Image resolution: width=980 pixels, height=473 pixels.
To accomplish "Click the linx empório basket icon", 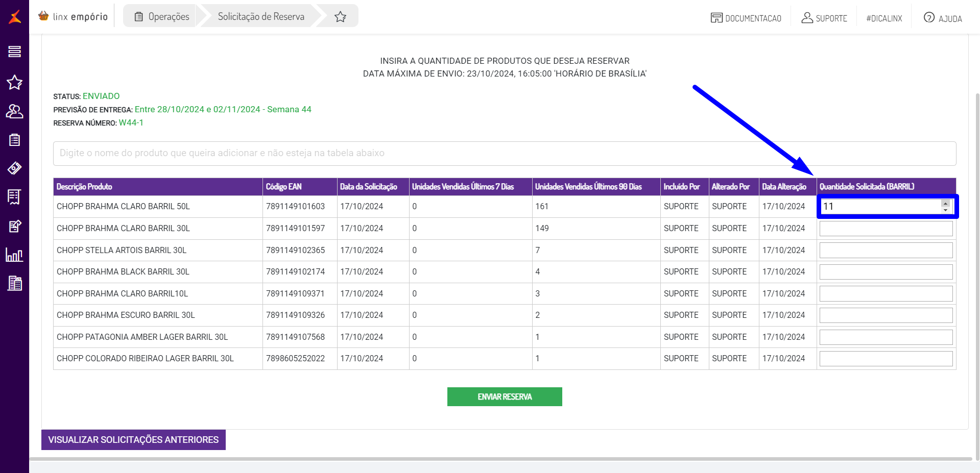I will tap(43, 16).
